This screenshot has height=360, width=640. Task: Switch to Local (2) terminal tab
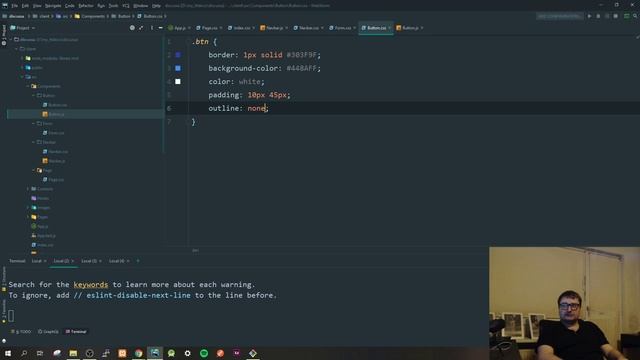click(63, 261)
